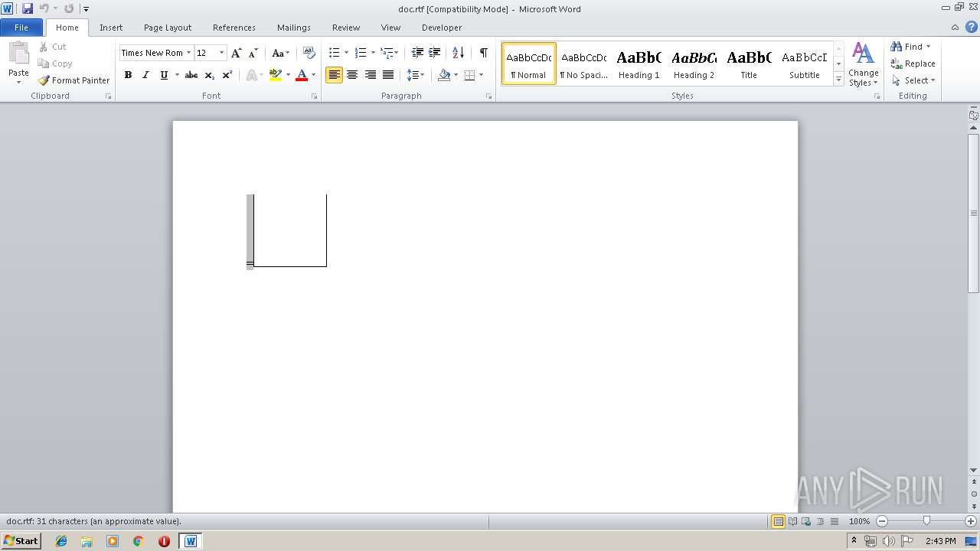
Task: Apply the red font color
Action: (x=302, y=75)
